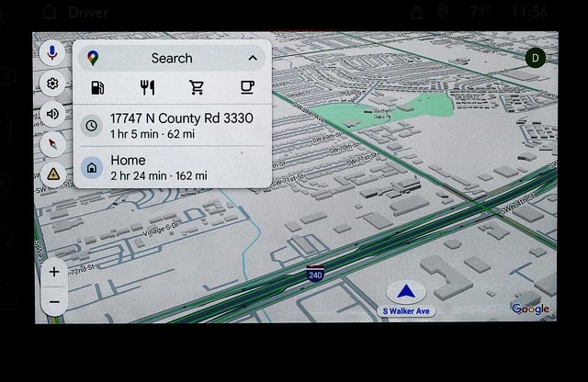Open the account profile D avatar

click(535, 58)
